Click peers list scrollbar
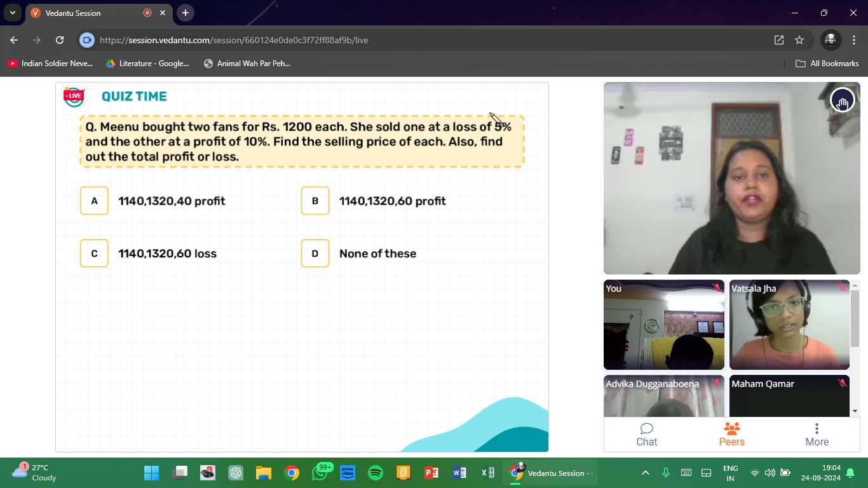The width and height of the screenshot is (868, 488). [x=855, y=319]
